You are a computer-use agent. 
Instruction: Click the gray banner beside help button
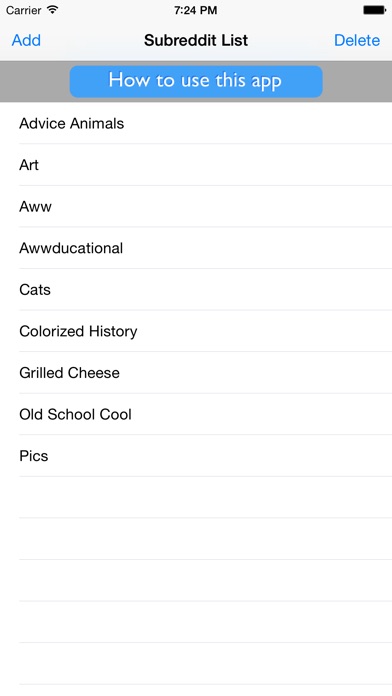[35, 82]
